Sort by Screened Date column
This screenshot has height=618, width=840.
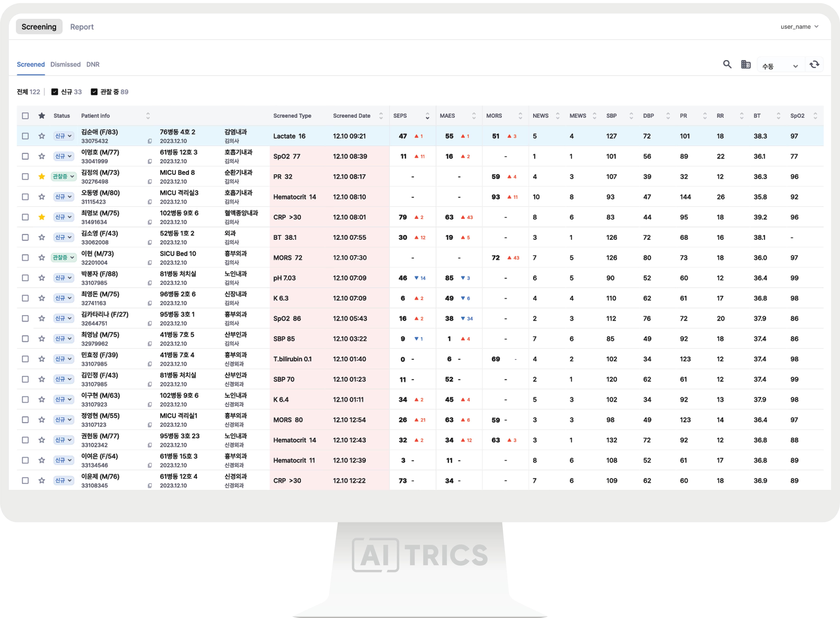(x=381, y=116)
